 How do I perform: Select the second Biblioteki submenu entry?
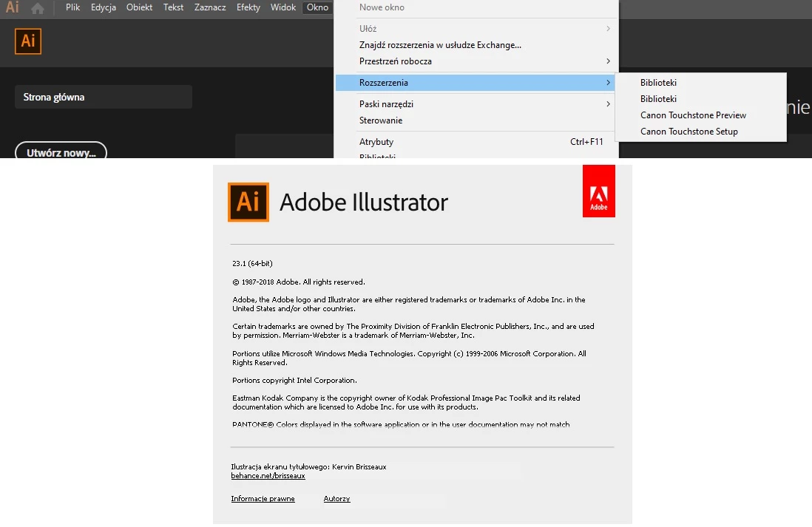(700, 99)
